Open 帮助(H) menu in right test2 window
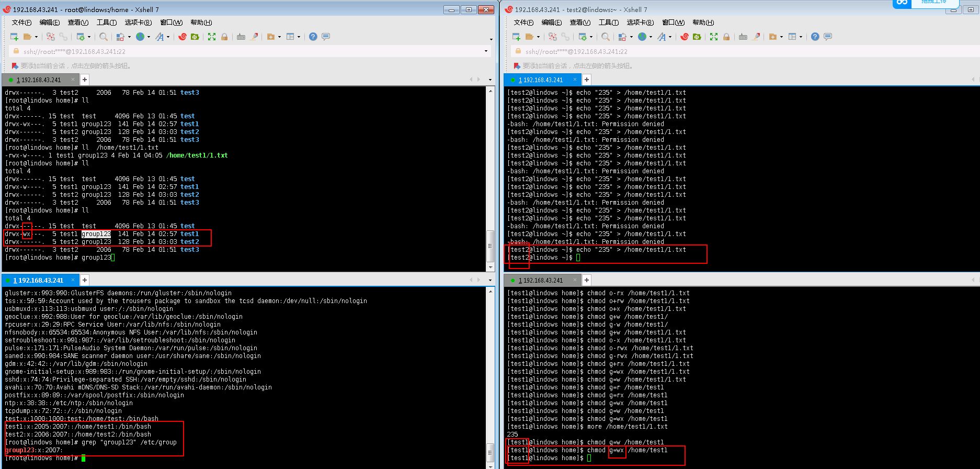Image resolution: width=980 pixels, height=469 pixels. click(x=703, y=23)
